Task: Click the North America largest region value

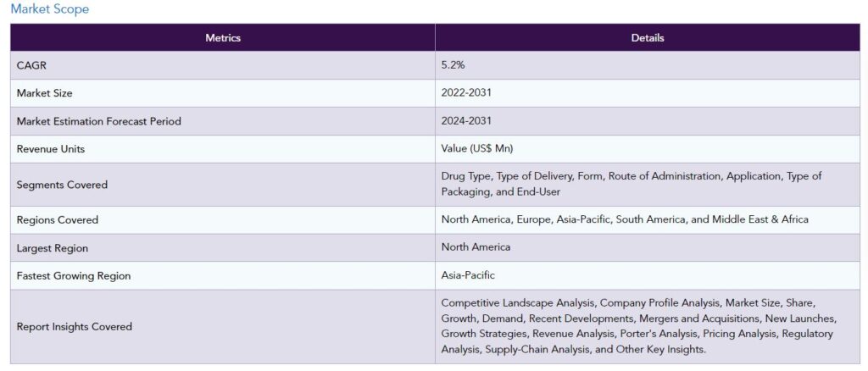Action: click(x=476, y=247)
